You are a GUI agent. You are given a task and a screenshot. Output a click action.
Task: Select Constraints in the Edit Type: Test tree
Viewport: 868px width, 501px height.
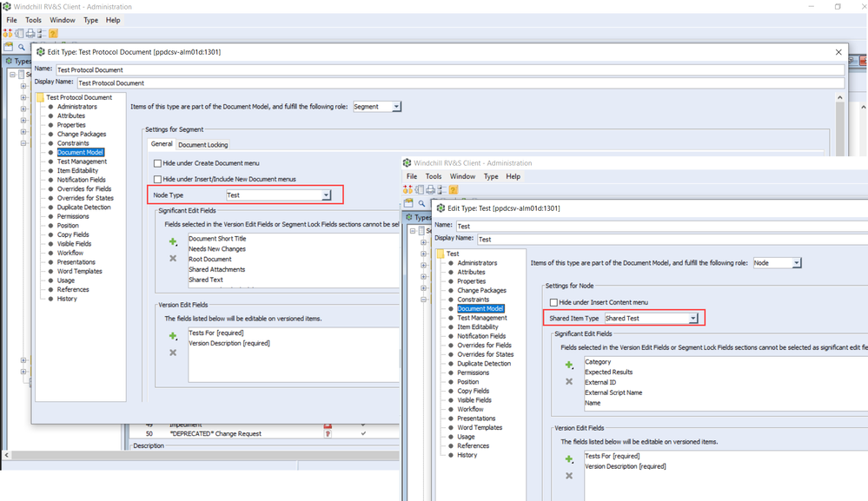pyautogui.click(x=474, y=300)
